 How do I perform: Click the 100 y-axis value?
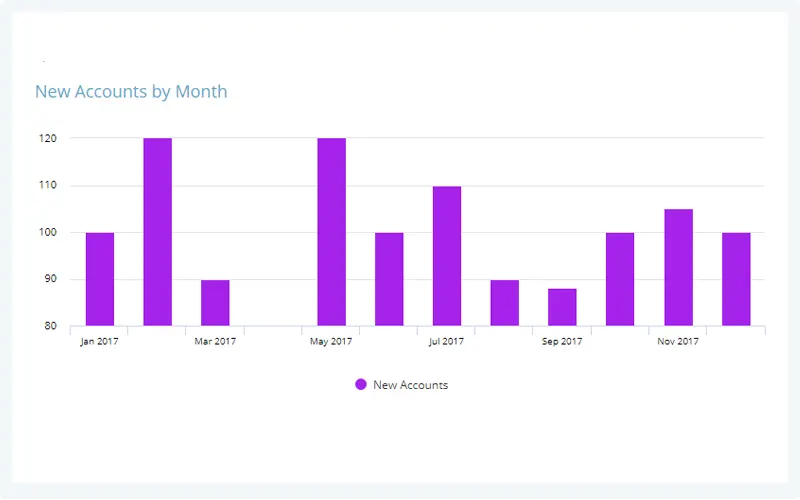[48, 232]
